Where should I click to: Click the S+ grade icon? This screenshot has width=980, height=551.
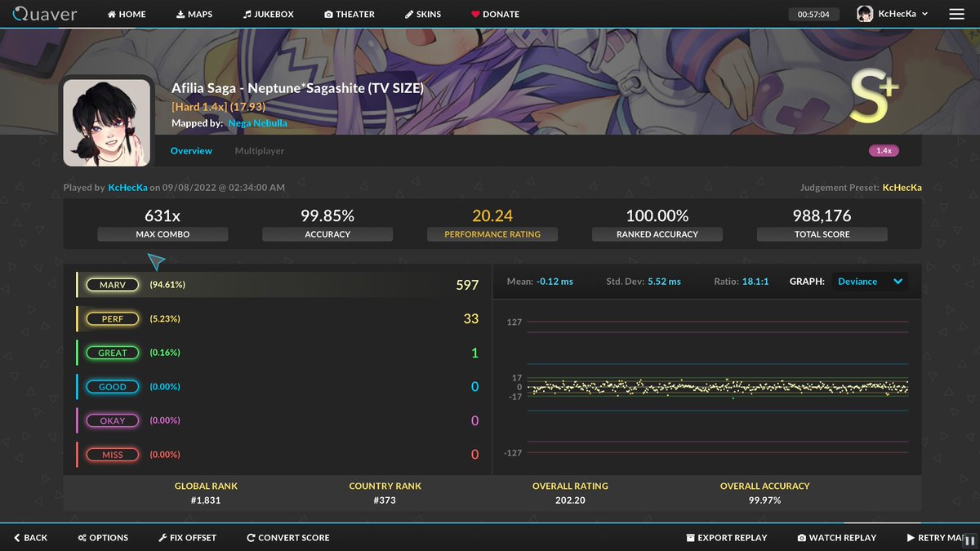[x=875, y=96]
